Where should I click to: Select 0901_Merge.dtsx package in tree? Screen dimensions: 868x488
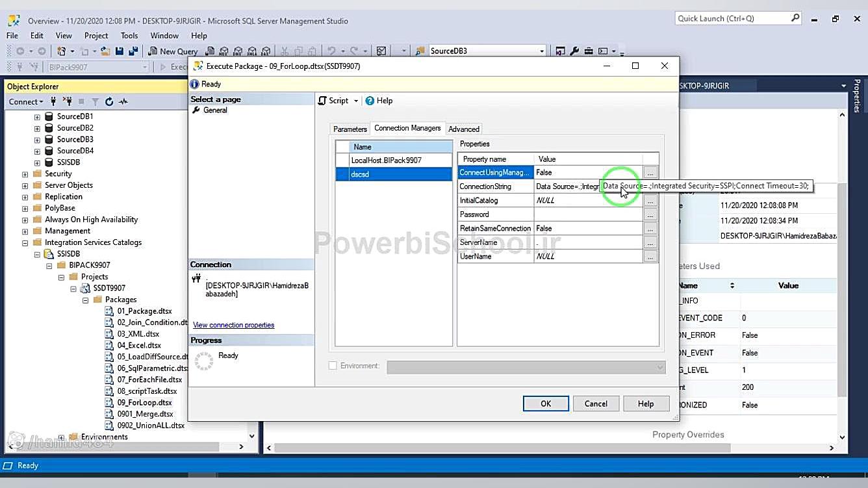pos(145,414)
